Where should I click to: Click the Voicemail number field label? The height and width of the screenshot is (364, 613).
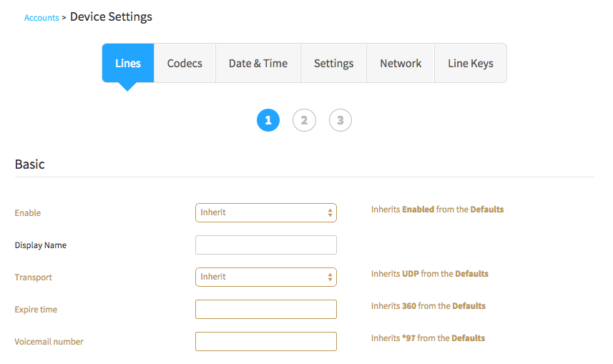tap(49, 342)
